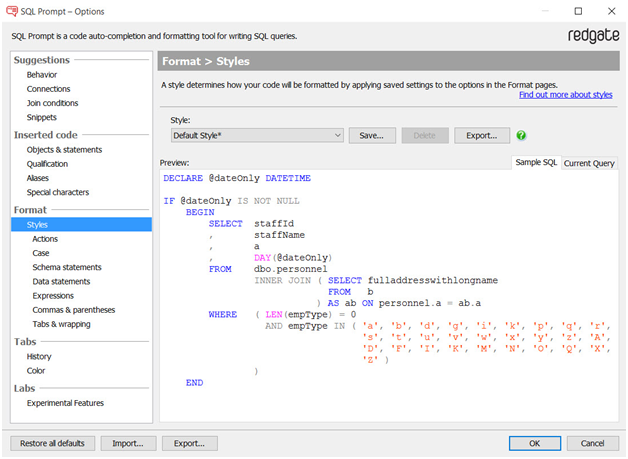Click the Inserted code section header
This screenshot has height=459, width=628.
tap(46, 135)
